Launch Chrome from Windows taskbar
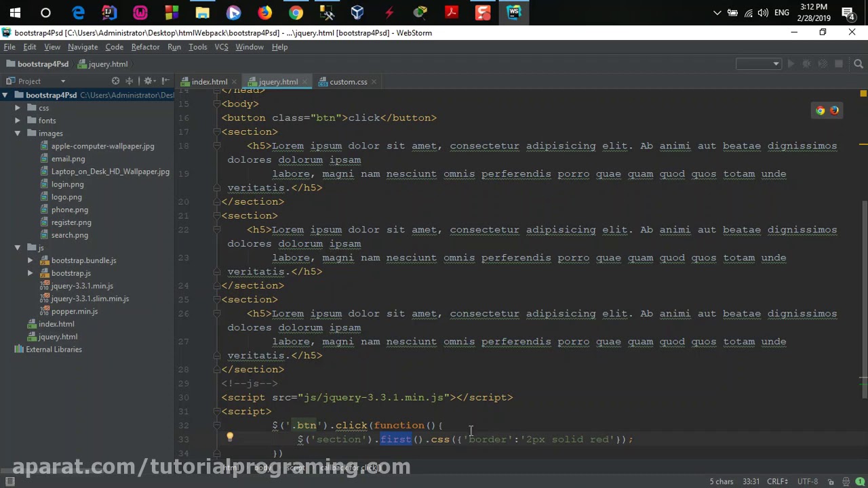The image size is (868, 488). coord(296,12)
